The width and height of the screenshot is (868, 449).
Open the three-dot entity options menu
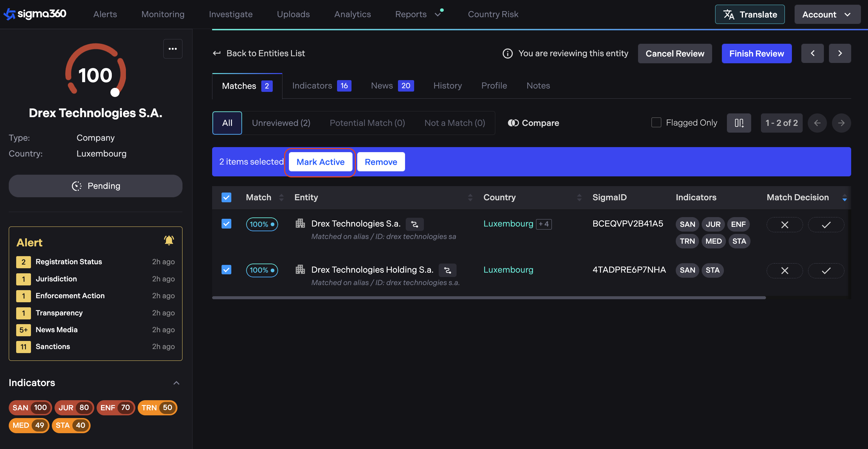[172, 49]
